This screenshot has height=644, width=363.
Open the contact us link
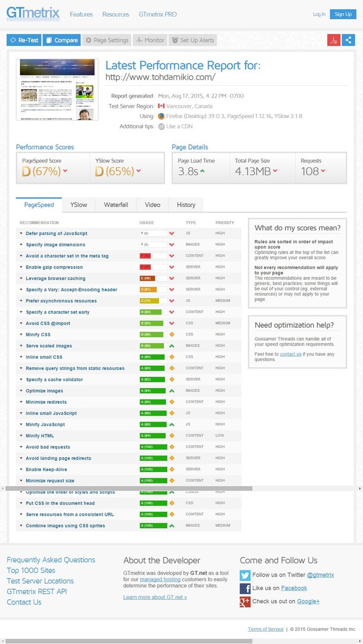pyautogui.click(x=291, y=354)
